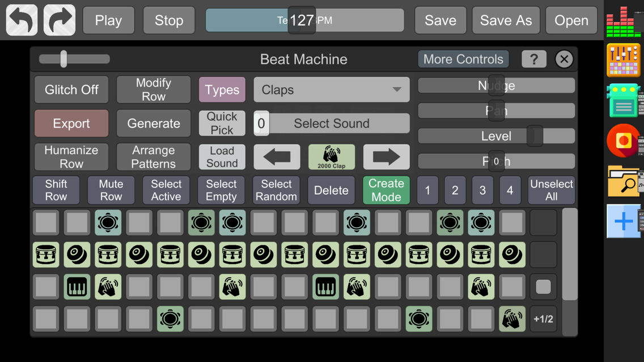Image resolution: width=644 pixels, height=362 pixels.
Task: Toggle last clap step in bottom row
Action: (512, 318)
